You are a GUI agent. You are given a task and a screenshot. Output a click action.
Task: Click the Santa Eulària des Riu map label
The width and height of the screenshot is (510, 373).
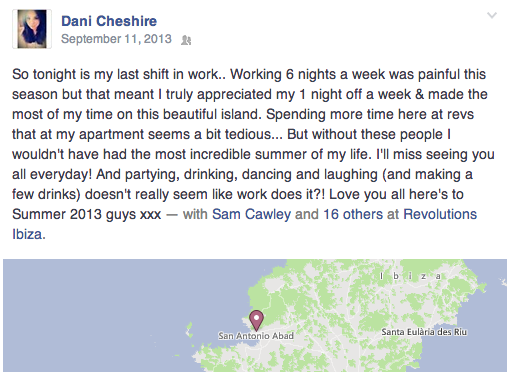click(424, 332)
